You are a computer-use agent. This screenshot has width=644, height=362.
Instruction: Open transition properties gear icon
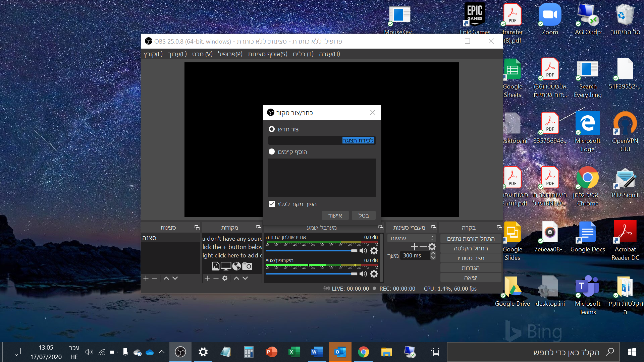coord(432,247)
